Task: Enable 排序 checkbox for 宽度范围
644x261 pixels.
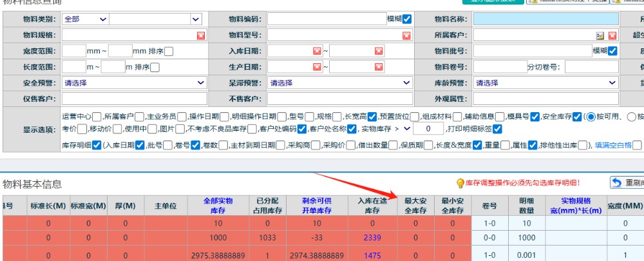Action: click(x=169, y=51)
